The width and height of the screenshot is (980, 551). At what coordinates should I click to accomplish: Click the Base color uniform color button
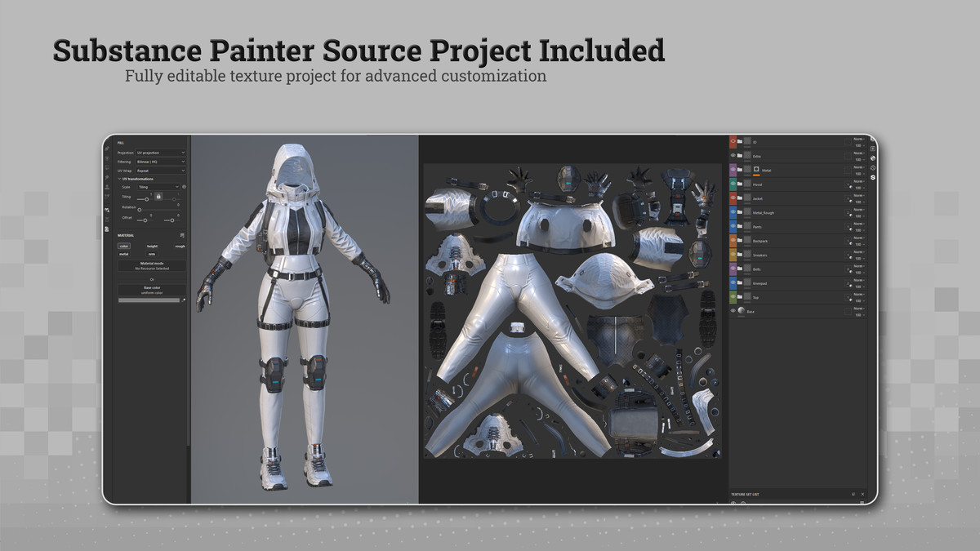[152, 290]
